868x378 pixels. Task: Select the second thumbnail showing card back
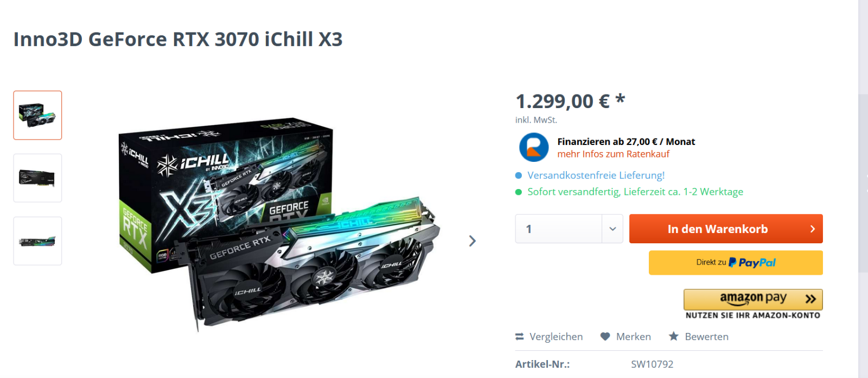(x=37, y=178)
